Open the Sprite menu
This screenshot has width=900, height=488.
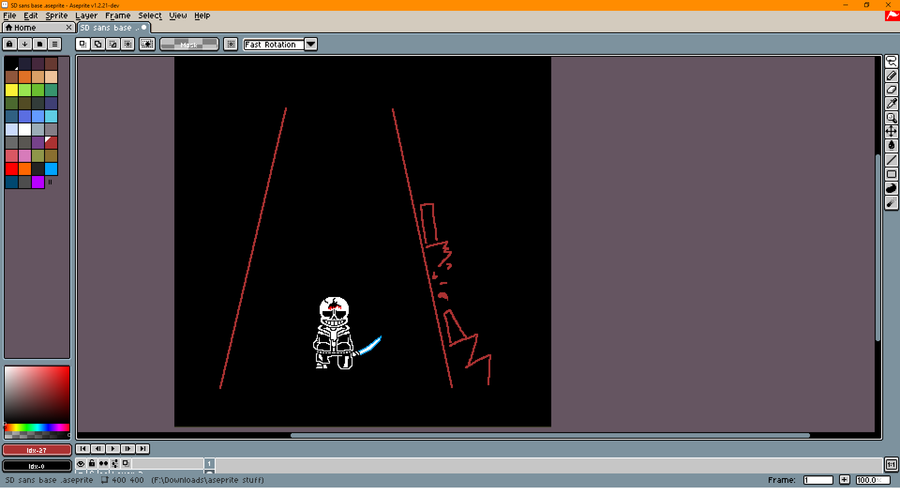click(56, 16)
